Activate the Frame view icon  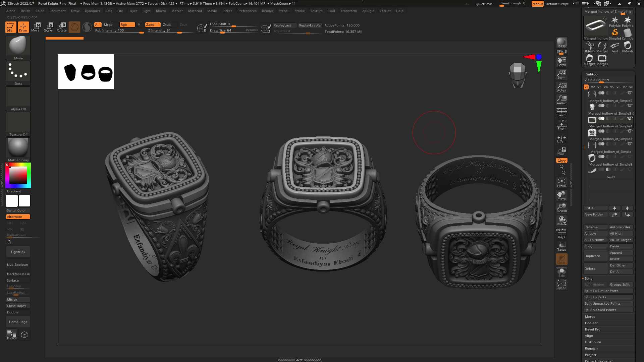[561, 183]
